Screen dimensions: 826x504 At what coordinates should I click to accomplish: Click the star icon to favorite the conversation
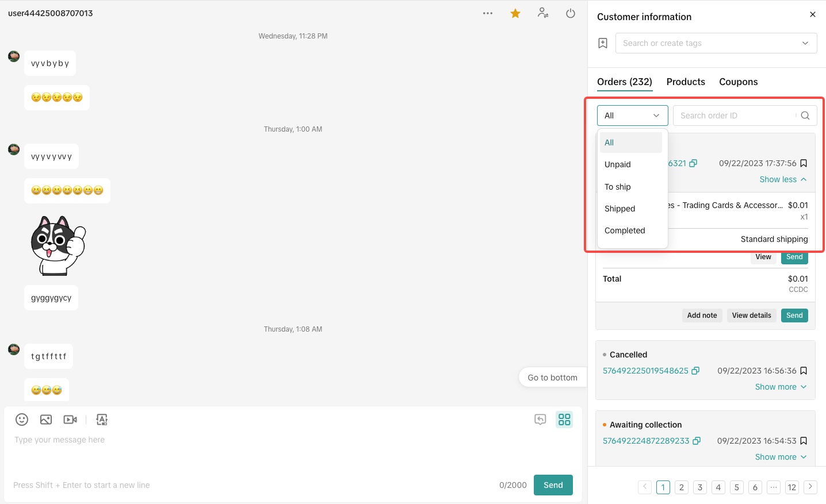point(515,13)
